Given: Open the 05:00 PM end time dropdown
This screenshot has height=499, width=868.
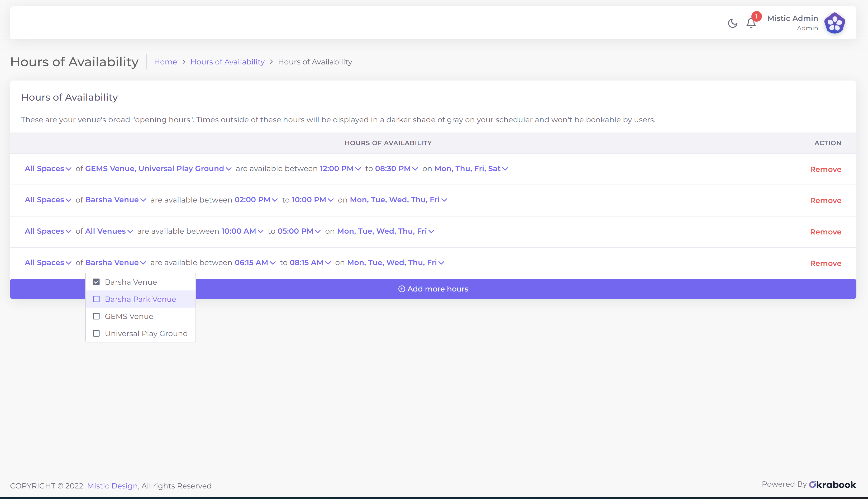Looking at the screenshot, I should 299,231.
